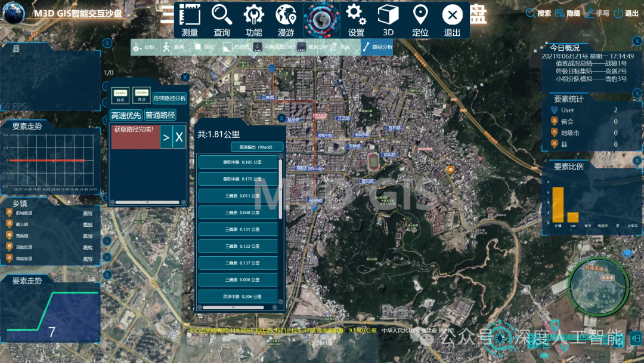Select route segment 三峰路 0.131 公里
644x363 pixels.
[x=238, y=230]
